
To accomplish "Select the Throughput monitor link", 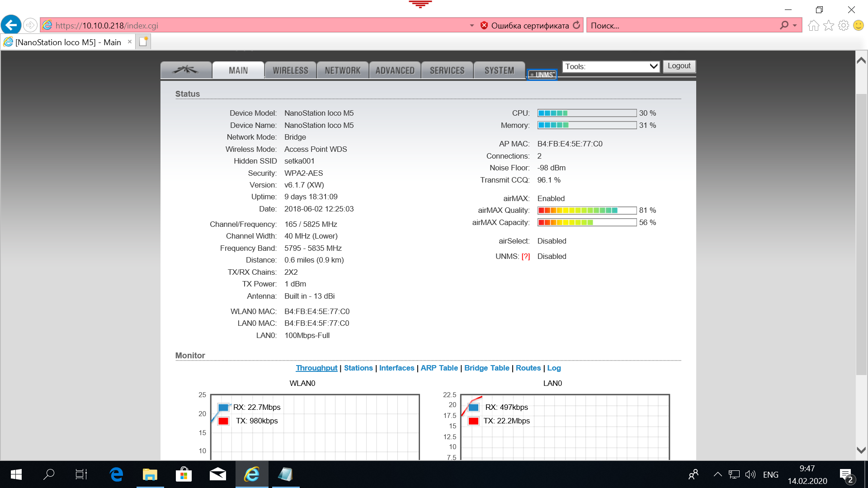I will click(316, 368).
